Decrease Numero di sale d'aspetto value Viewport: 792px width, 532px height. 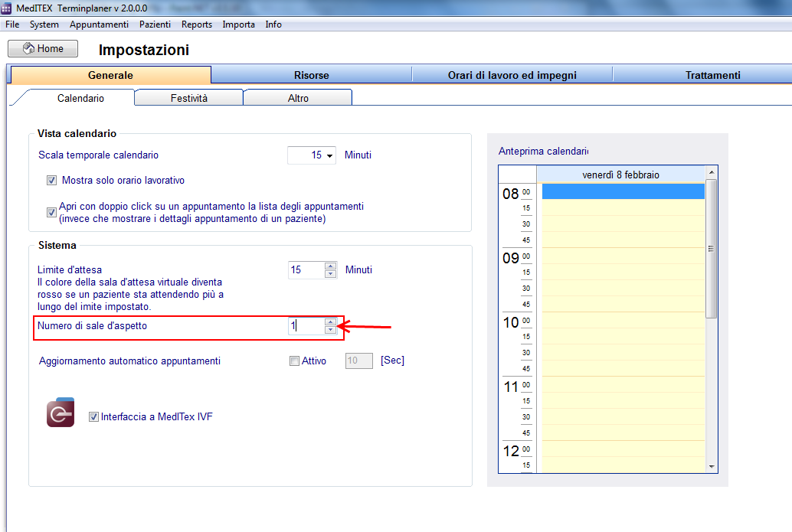(330, 330)
